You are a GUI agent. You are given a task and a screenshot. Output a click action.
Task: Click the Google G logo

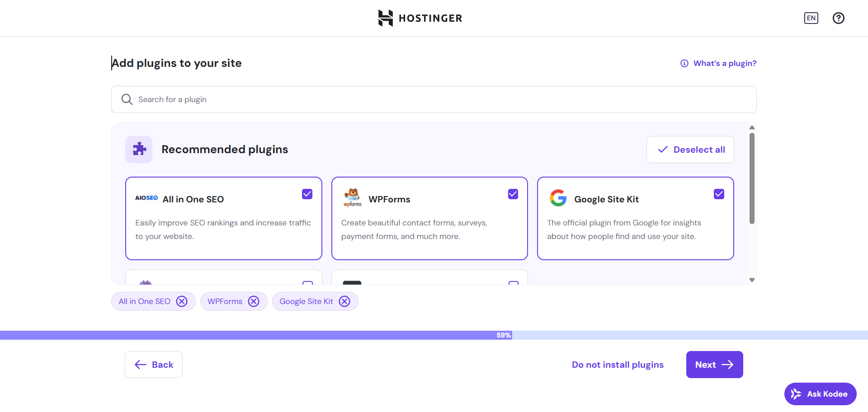(x=558, y=198)
